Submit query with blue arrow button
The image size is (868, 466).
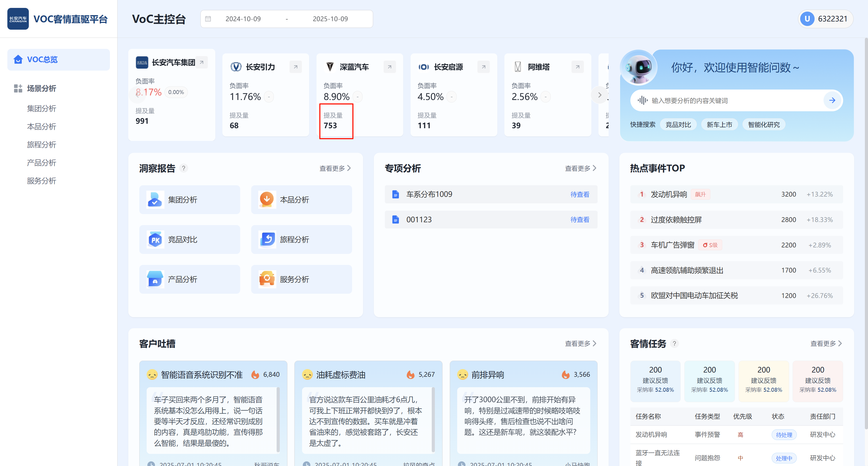[x=832, y=100]
